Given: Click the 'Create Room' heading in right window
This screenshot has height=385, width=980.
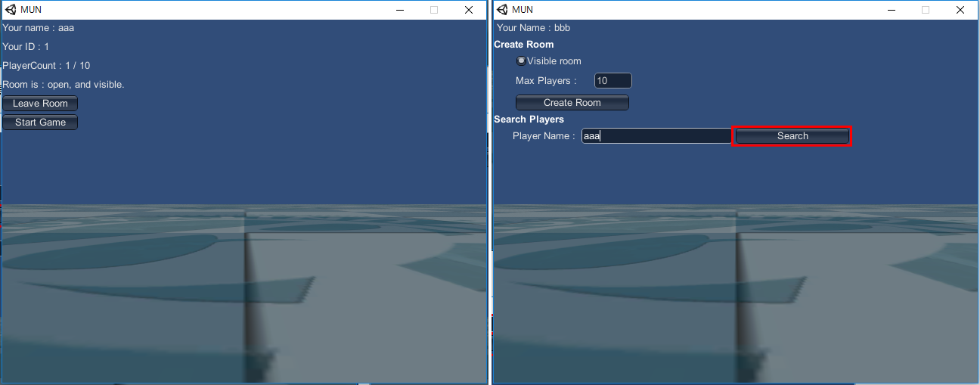Looking at the screenshot, I should pos(524,45).
